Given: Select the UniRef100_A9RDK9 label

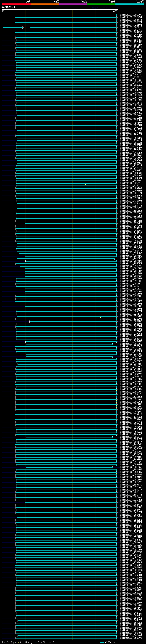Looking at the screenshot, I should click(131, 263).
